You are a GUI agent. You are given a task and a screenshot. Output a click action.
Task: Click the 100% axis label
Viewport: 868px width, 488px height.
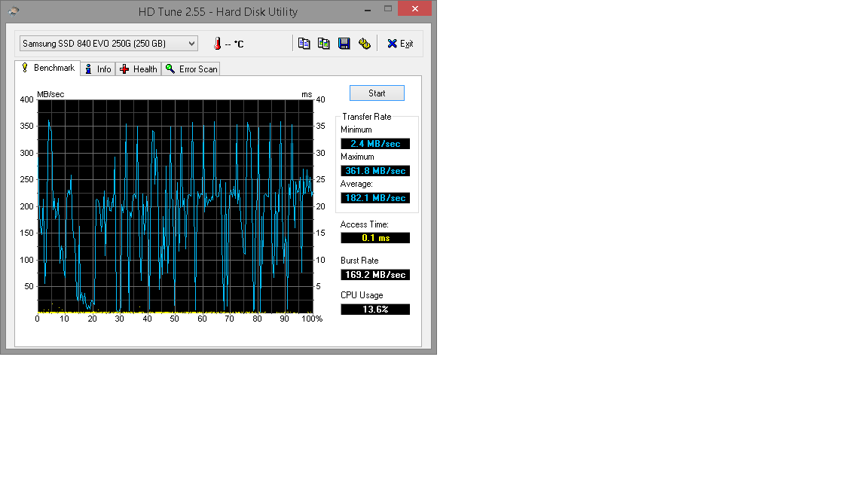pyautogui.click(x=312, y=319)
